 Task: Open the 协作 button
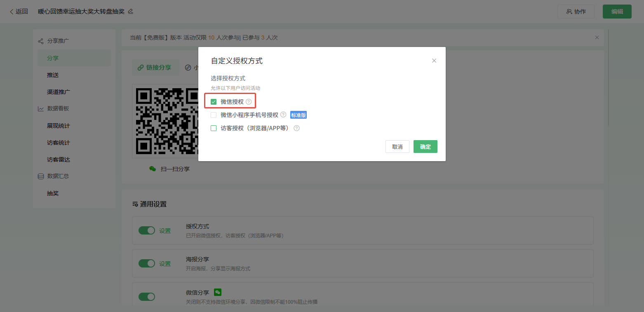tap(576, 12)
